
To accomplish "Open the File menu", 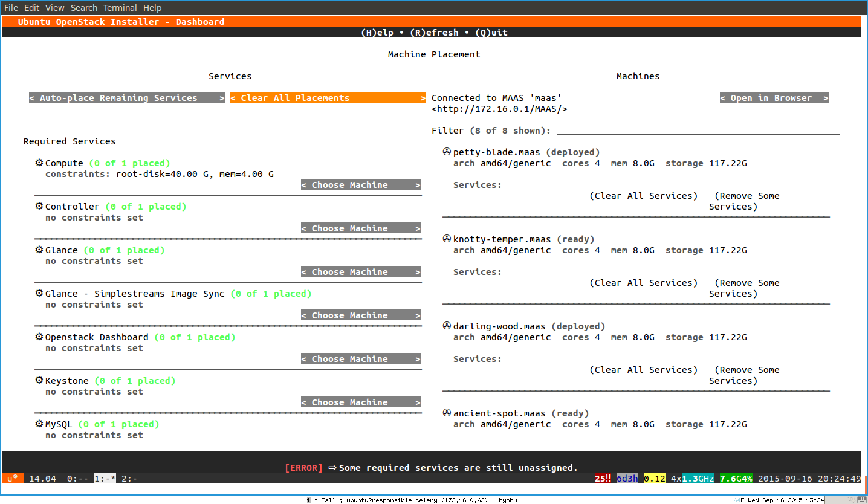I will click(11, 8).
